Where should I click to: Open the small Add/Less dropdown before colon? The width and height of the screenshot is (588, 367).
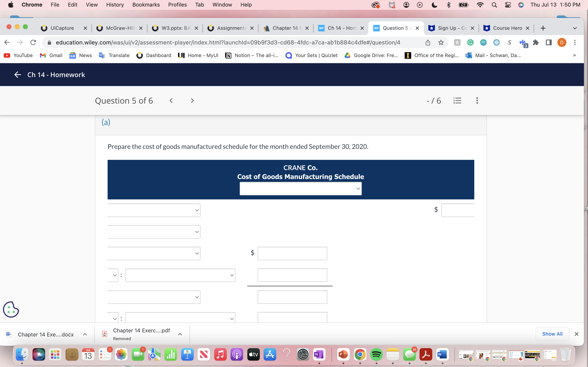[113, 275]
